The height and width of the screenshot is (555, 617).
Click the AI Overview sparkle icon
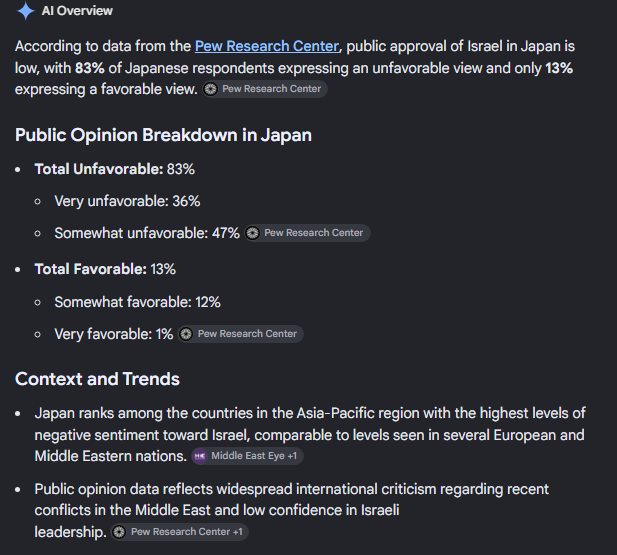[26, 11]
